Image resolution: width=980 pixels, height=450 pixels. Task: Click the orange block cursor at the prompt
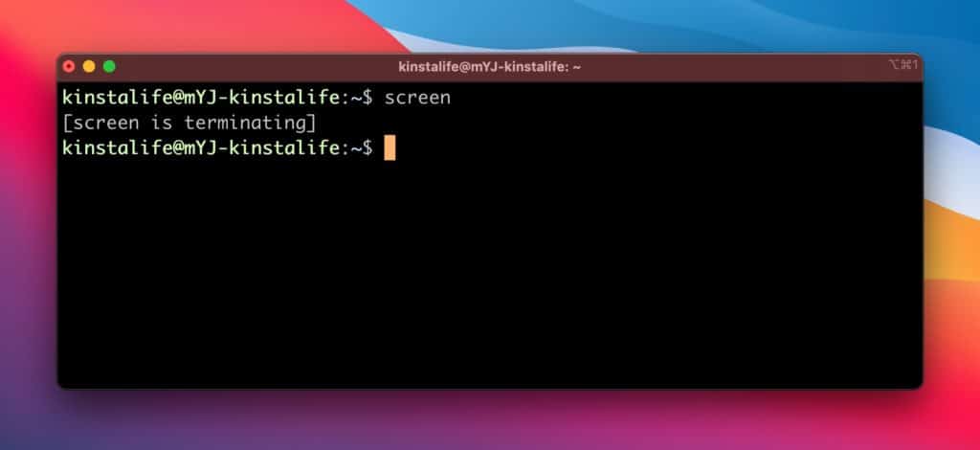tap(390, 148)
